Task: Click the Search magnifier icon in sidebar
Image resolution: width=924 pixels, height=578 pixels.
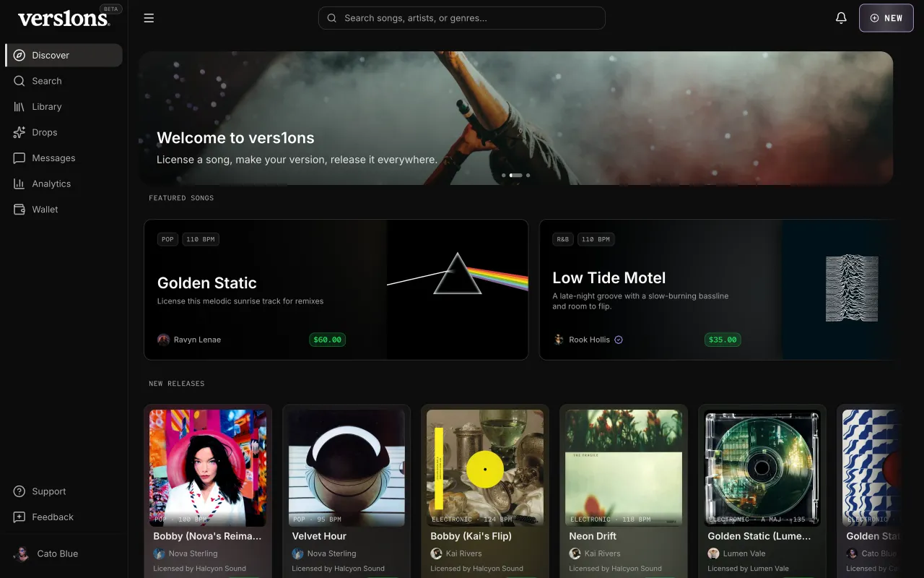Action: point(19,81)
